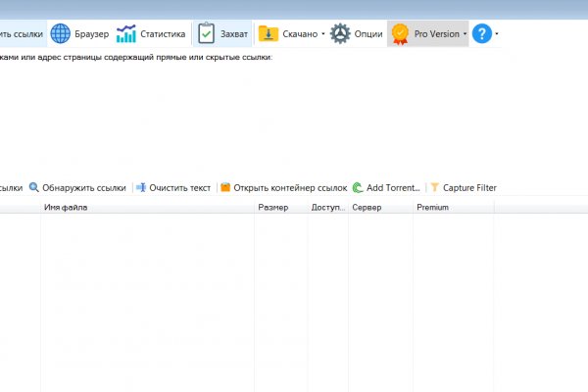Open the Браузер globe icon
The height and width of the screenshot is (392, 588).
(x=61, y=34)
